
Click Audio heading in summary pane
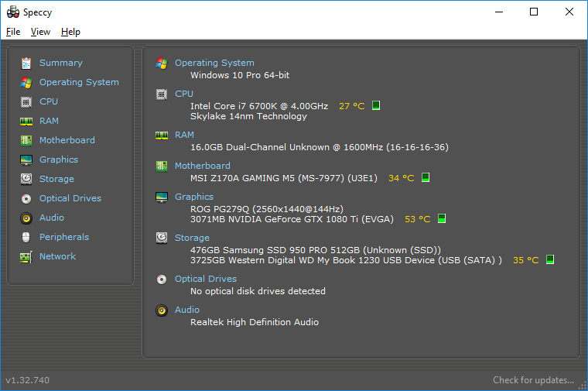pyautogui.click(x=187, y=310)
